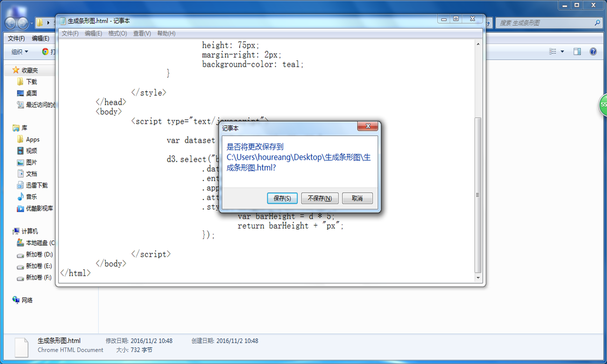
Task: Open drive 新加卷 (F:)
Action: [38, 277]
